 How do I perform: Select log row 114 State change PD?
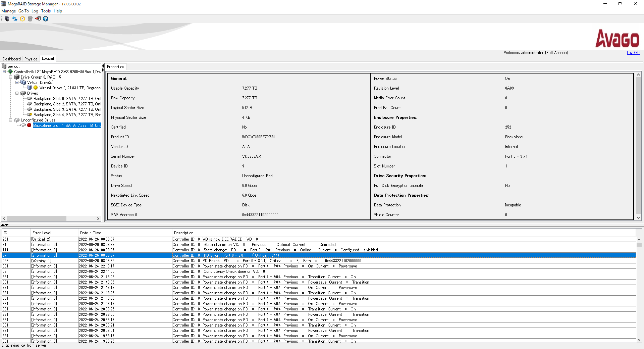(319, 250)
